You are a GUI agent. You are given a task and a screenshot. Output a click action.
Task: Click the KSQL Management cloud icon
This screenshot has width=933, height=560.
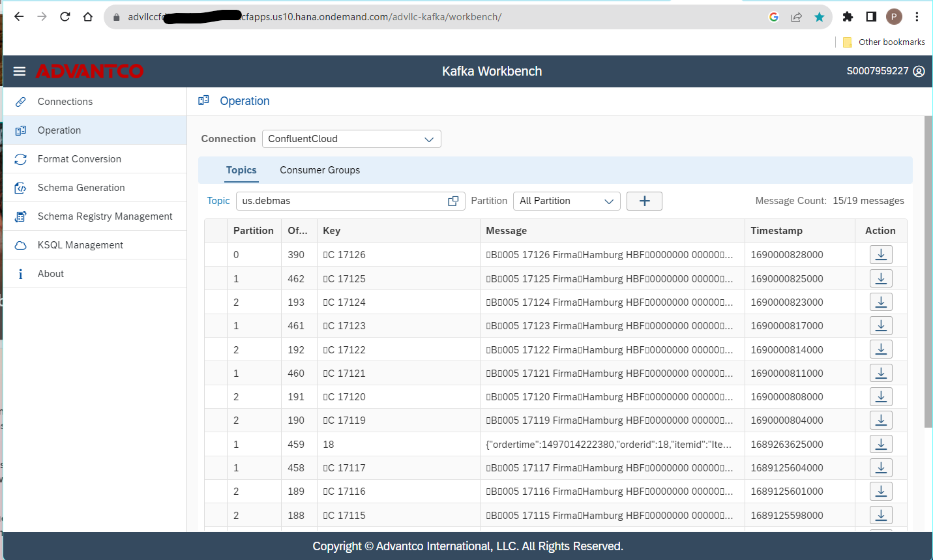[20, 244]
